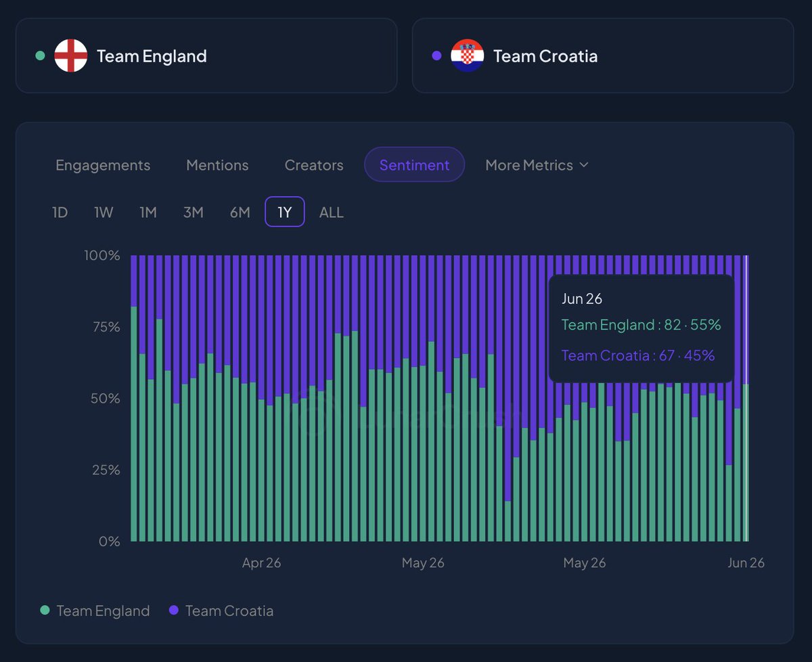This screenshot has height=662, width=812.
Task: Click the Jun 26 axis label
Action: [x=746, y=563]
